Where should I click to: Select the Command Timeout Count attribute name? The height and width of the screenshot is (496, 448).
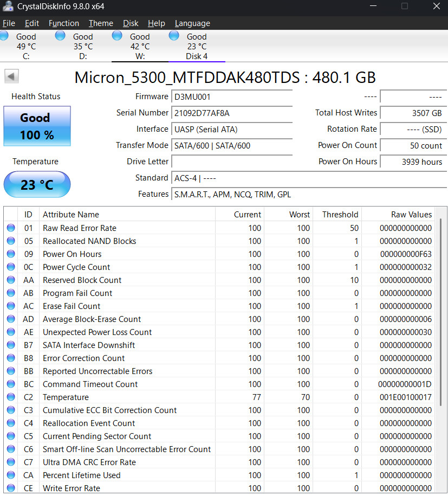pos(90,384)
